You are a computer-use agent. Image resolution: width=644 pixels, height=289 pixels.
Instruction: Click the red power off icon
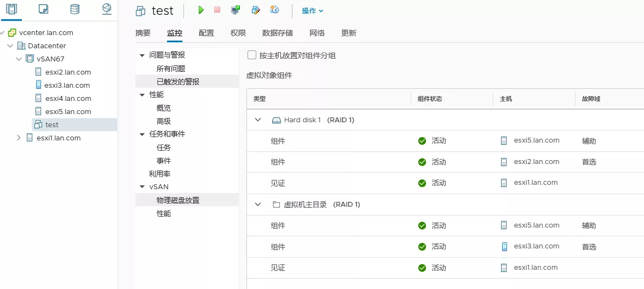click(x=217, y=10)
